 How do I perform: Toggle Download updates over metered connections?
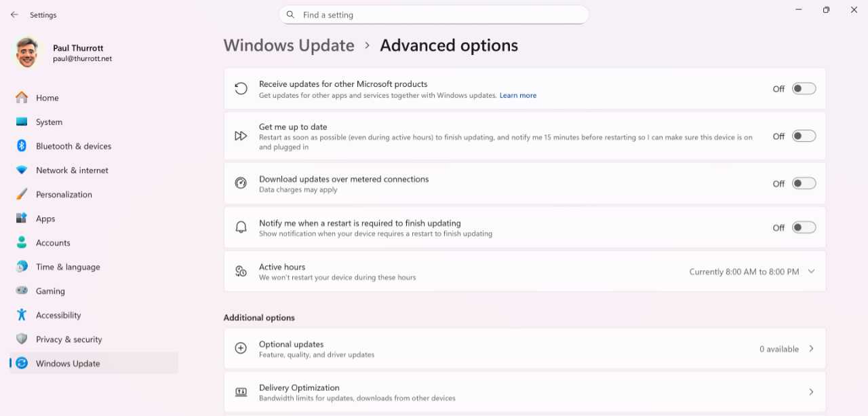tap(804, 183)
